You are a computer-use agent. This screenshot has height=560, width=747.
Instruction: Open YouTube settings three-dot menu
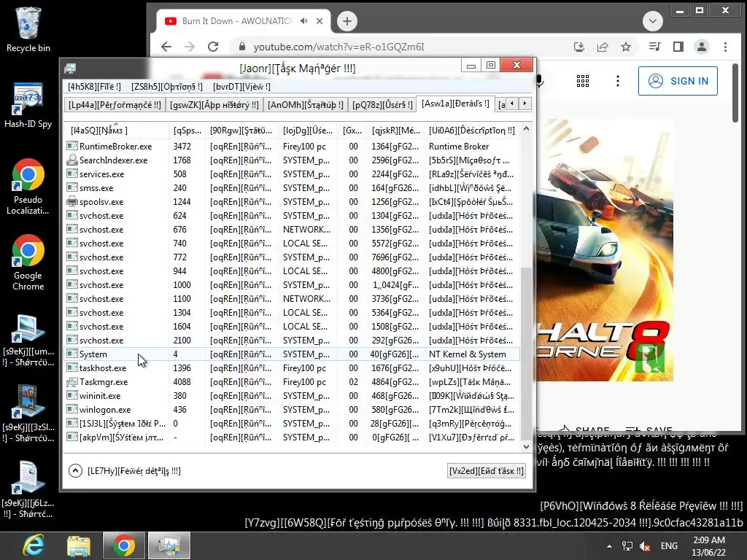click(x=618, y=81)
